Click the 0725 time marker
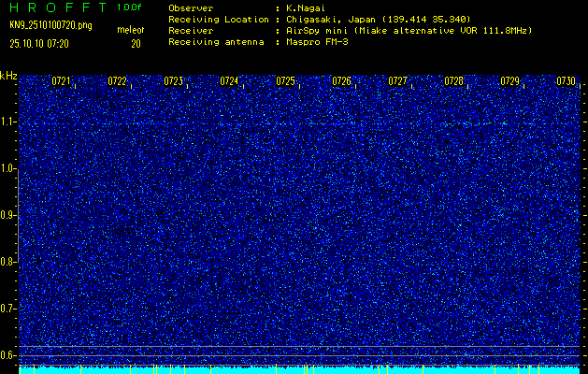Viewport: 588px width, 374px height. pos(285,82)
